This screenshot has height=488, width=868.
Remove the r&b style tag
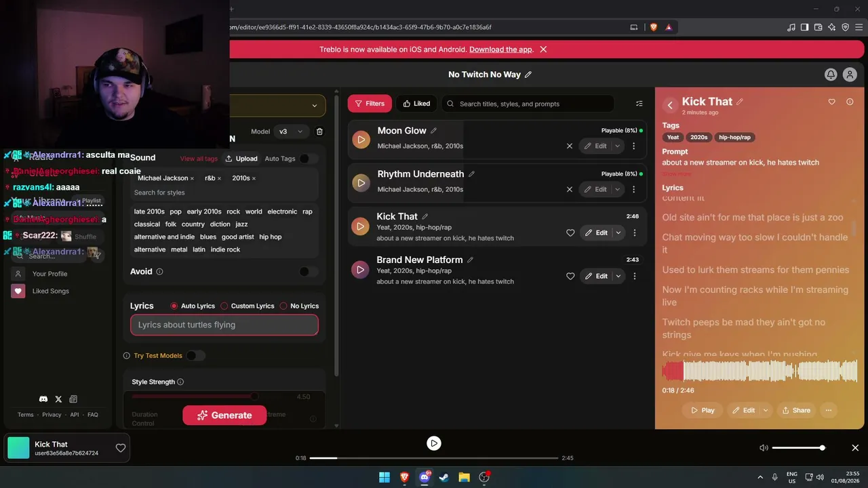219,178
